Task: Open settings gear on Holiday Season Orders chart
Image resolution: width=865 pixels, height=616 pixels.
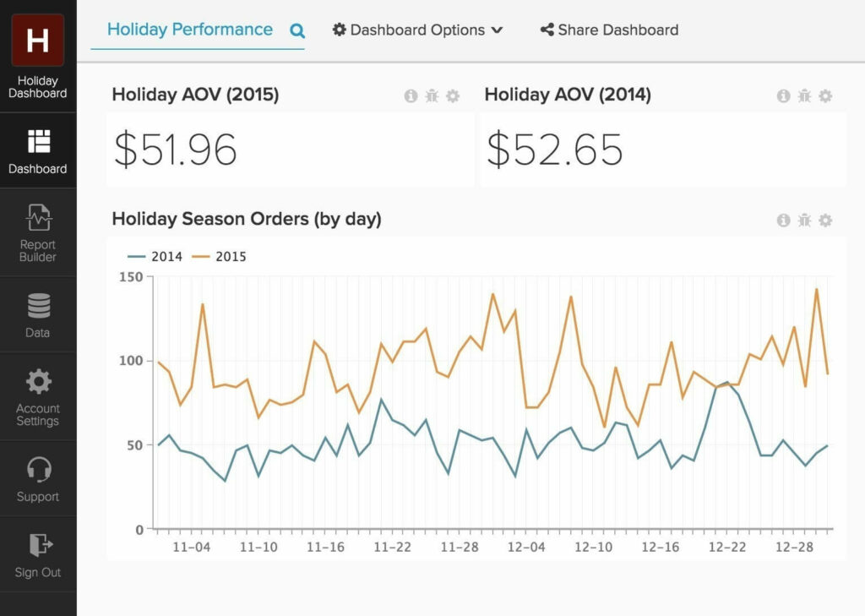Action: click(x=825, y=221)
